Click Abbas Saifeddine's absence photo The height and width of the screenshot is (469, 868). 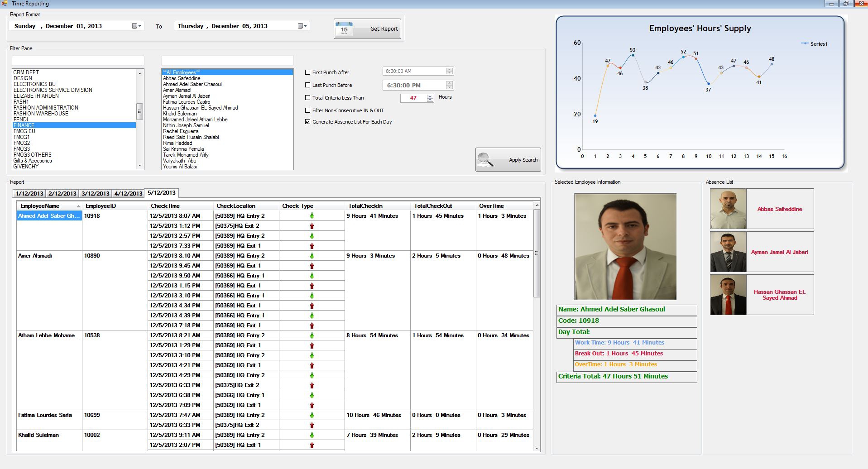pos(728,209)
